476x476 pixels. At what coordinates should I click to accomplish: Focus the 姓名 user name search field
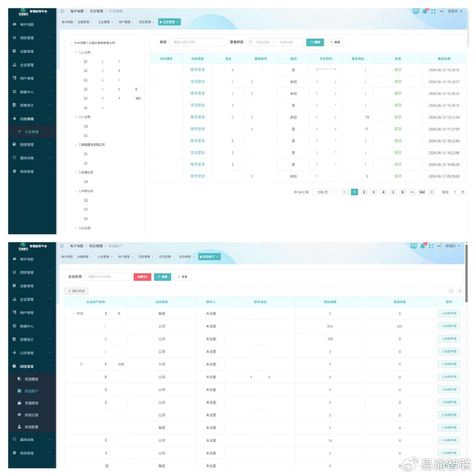tap(199, 42)
